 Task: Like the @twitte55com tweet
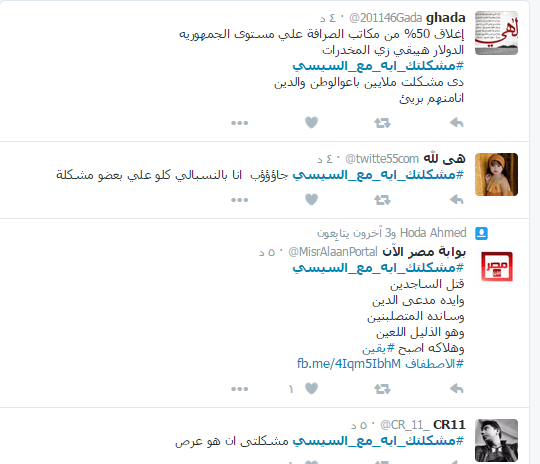click(311, 199)
